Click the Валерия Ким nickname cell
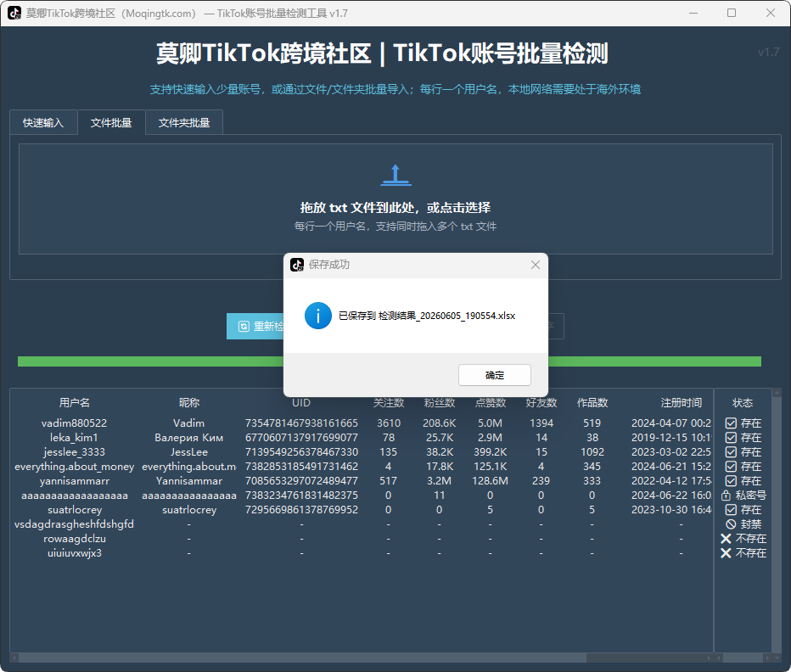Viewport: 791px width, 672px height. tap(189, 438)
